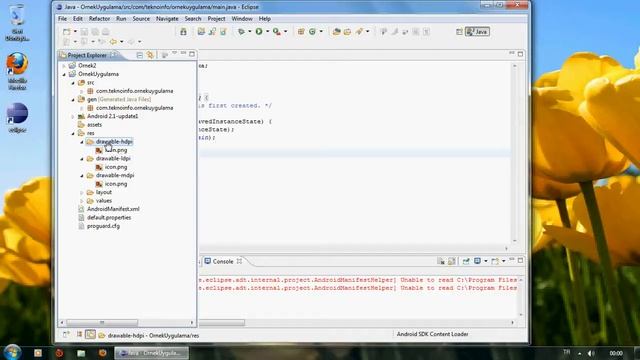This screenshot has height=360, width=640.
Task: Click the eclipse desktop shortcut
Action: pyautogui.click(x=17, y=118)
